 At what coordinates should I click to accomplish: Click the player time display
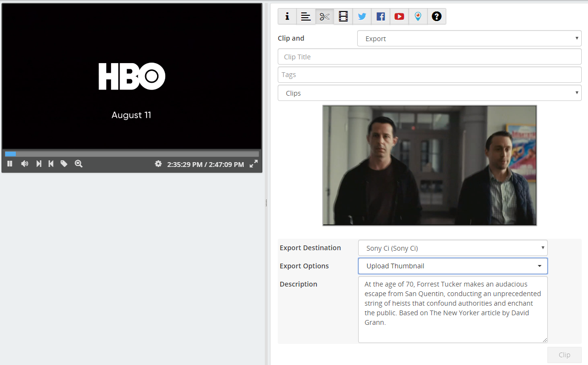click(205, 164)
